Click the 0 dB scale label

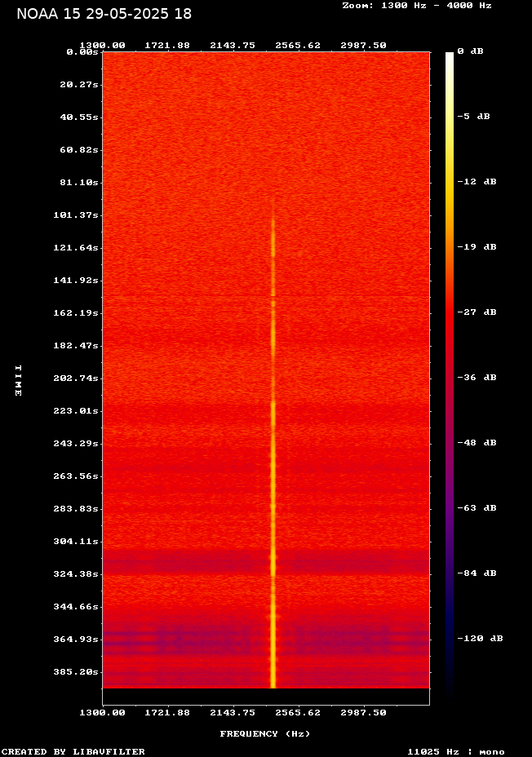(x=470, y=51)
